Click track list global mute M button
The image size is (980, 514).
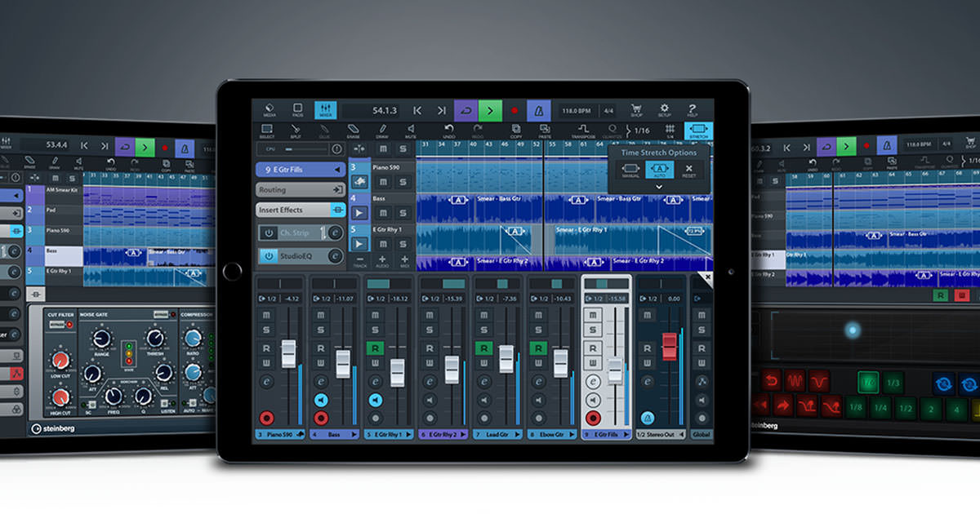pos(383,149)
